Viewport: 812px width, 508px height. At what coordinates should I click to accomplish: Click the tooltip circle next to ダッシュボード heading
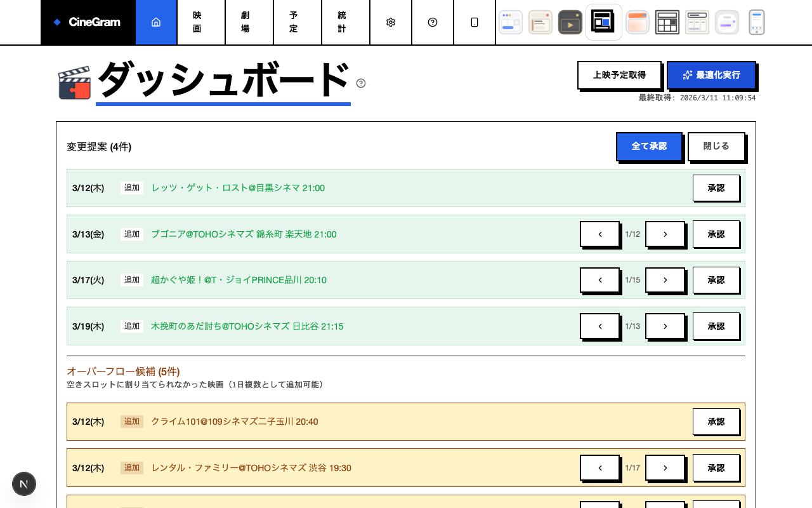point(361,83)
